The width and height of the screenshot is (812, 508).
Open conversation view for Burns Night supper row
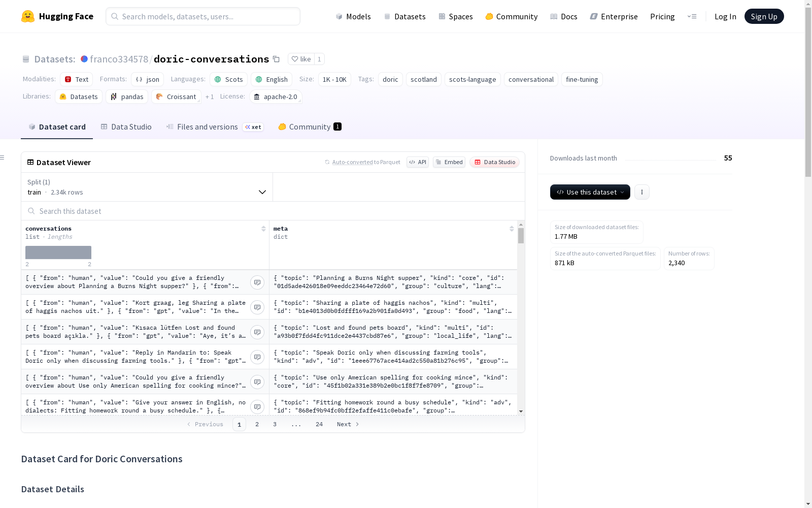pos(257,282)
